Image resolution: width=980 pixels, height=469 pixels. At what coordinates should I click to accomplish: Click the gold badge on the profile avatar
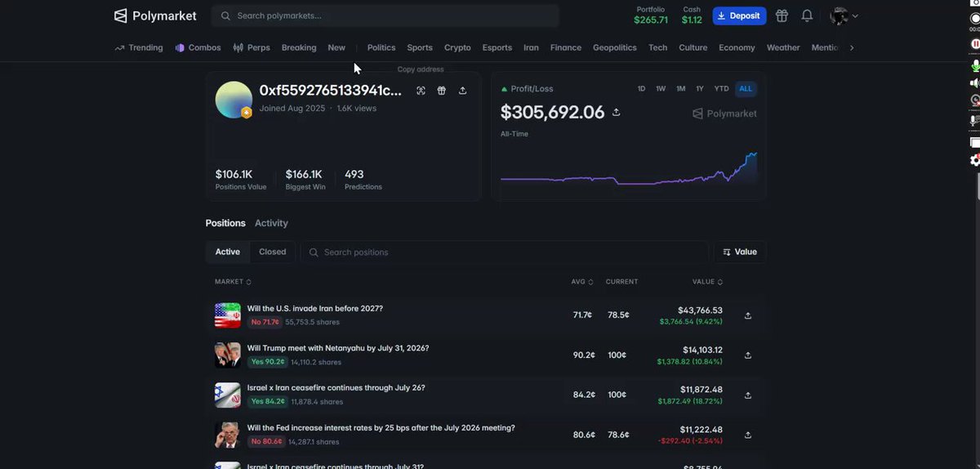246,113
